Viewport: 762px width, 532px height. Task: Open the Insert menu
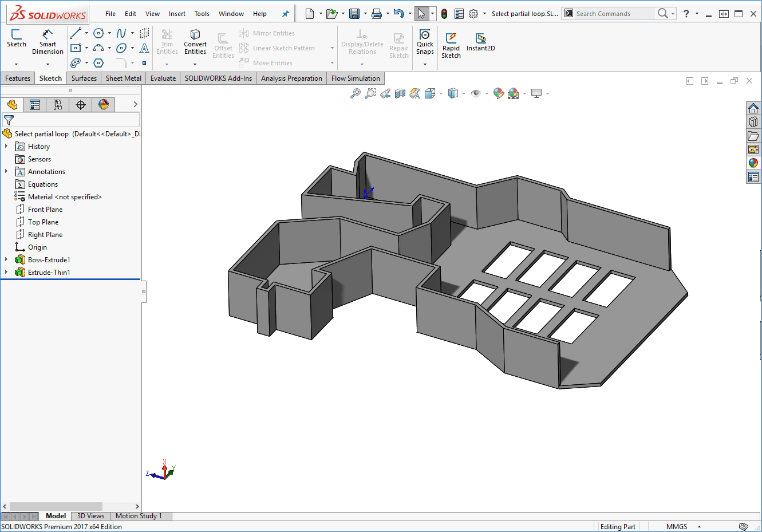177,13
